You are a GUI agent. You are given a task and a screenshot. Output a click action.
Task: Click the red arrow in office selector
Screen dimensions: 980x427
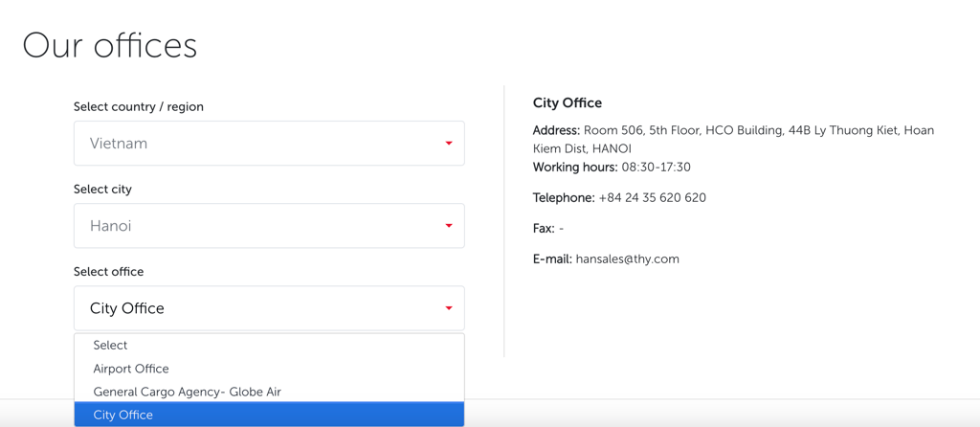click(448, 308)
